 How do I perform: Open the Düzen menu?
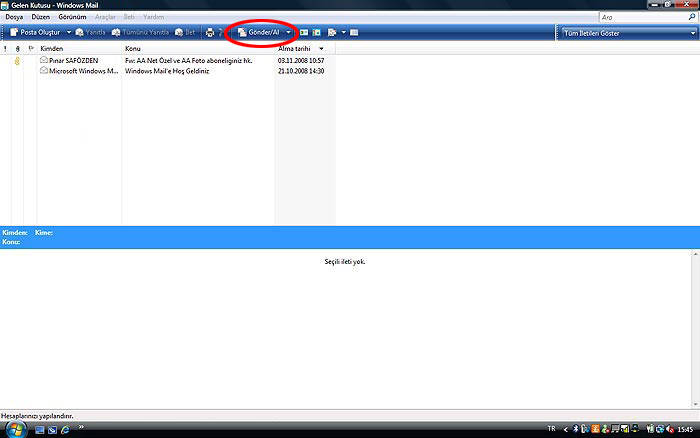pyautogui.click(x=41, y=17)
